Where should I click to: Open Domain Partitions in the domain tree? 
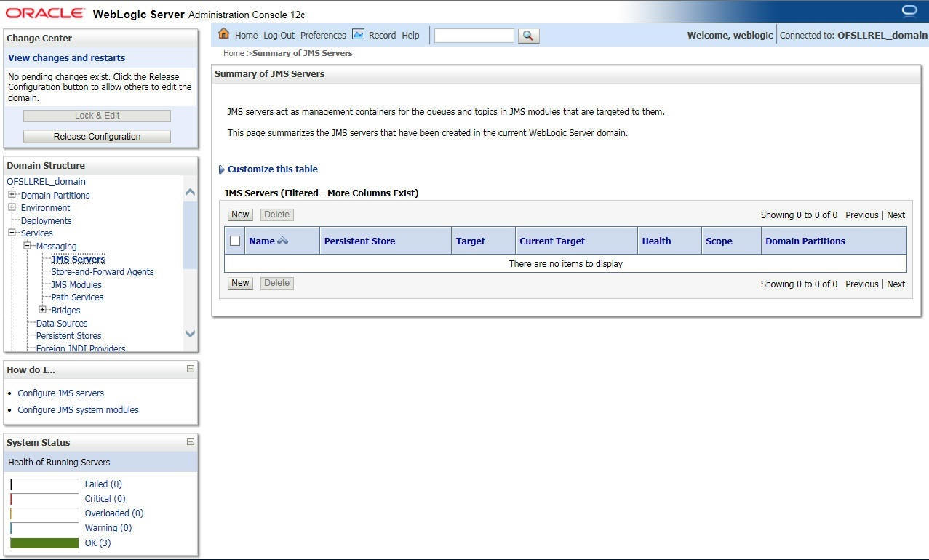(55, 195)
